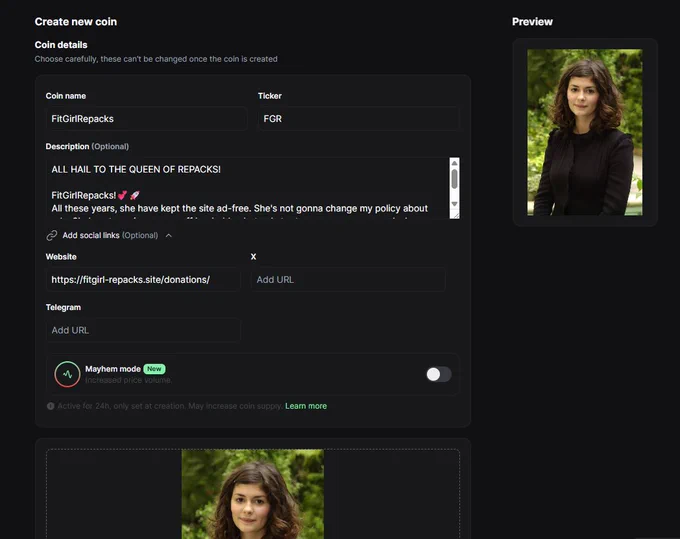
Task: Click the description scrollbar thumb
Action: [x=454, y=179]
